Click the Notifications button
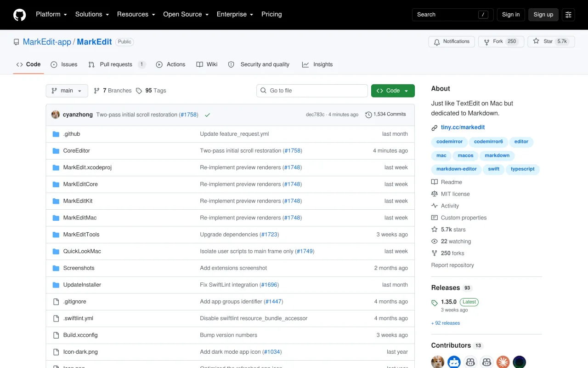Image resolution: width=588 pixels, height=368 pixels. tap(452, 42)
